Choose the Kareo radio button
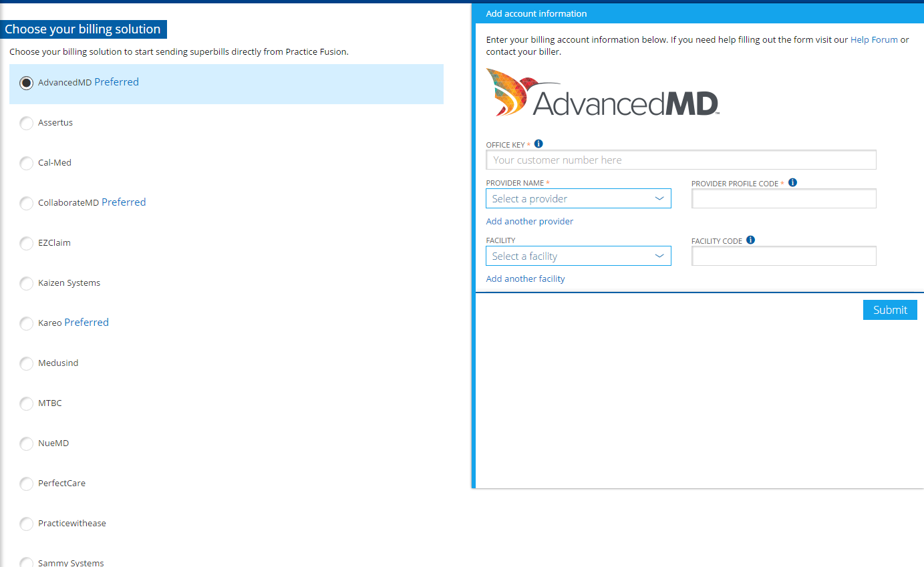924x567 pixels. pos(26,323)
